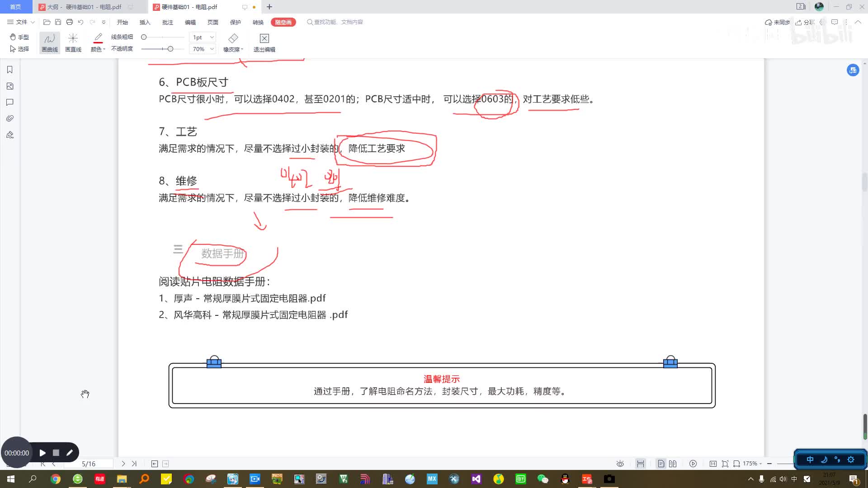Open Chrome from the taskbar
This screenshot has width=868, height=488.
click(x=56, y=479)
